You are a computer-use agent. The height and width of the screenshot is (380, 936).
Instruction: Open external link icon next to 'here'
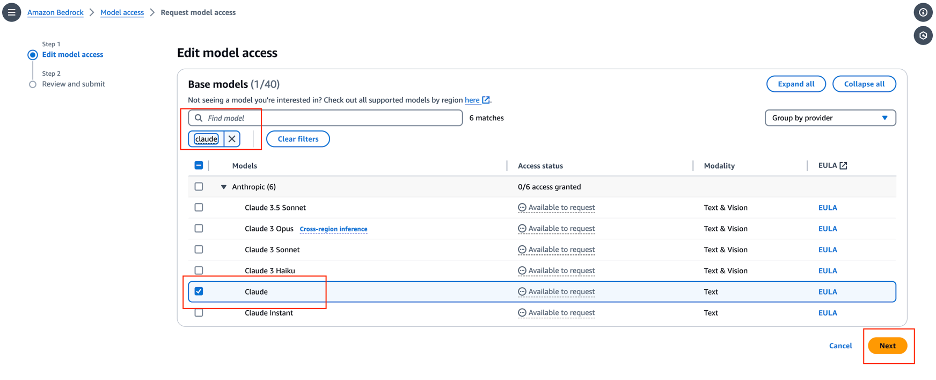(487, 100)
